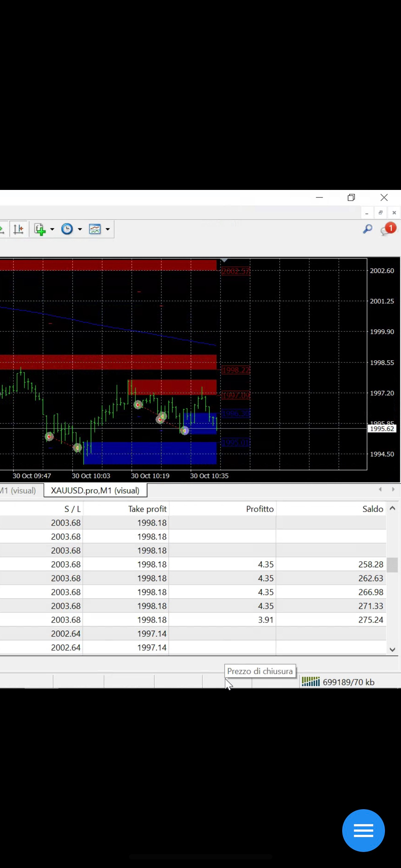Screen dimensions: 401x868
Task: Expand the indicators list dropdown arrow
Action: 52,229
